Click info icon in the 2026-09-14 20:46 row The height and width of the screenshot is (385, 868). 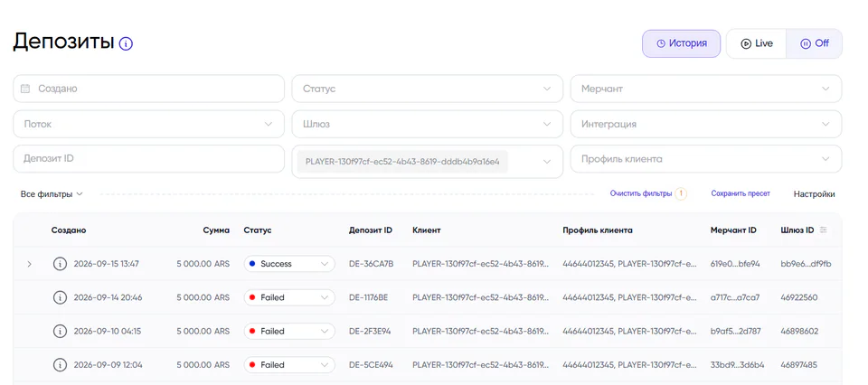tap(60, 297)
